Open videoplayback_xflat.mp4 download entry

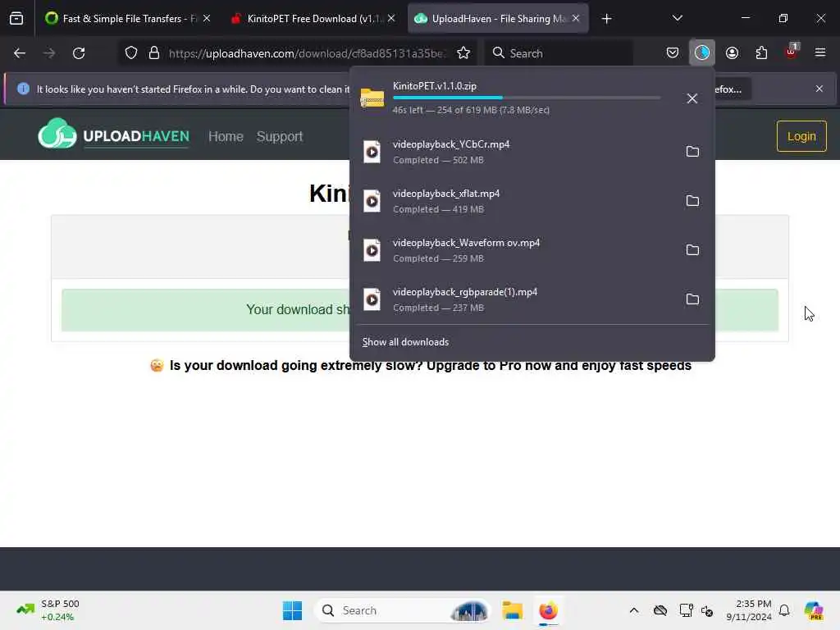[514, 202]
